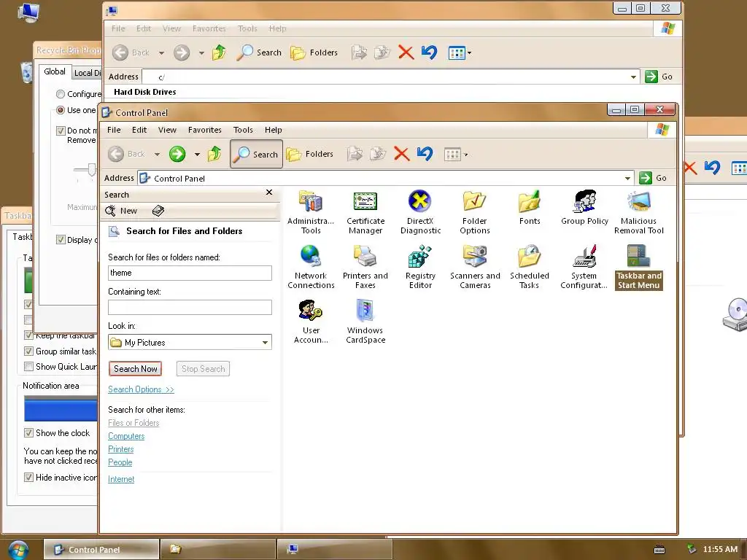
Task: Open Certificate Manager icon
Action: (x=365, y=212)
